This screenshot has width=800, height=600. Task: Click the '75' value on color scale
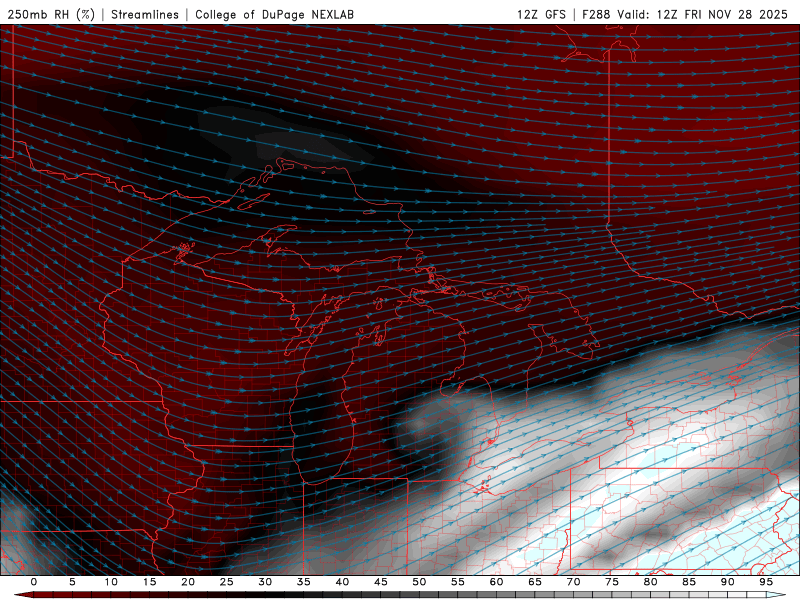point(612,582)
